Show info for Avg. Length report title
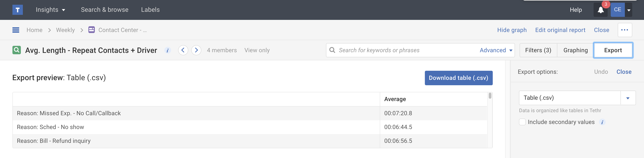The width and height of the screenshot is (644, 158). pos(168,50)
